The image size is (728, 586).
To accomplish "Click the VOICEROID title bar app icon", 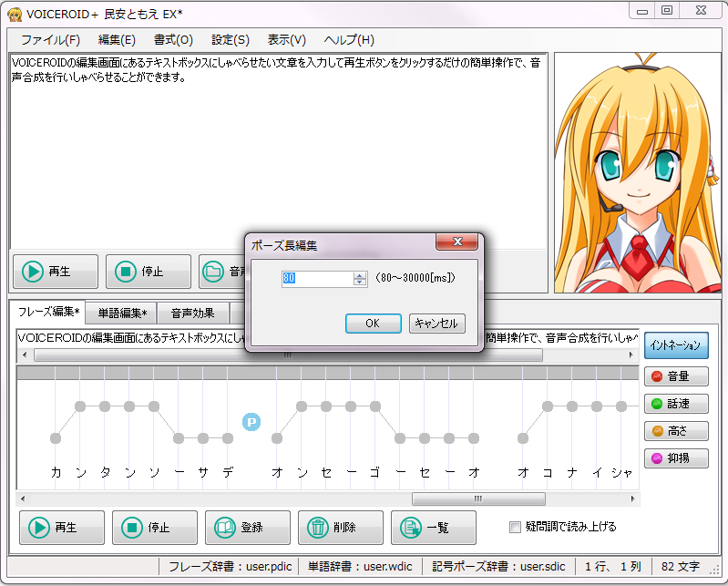I will click(x=15, y=15).
